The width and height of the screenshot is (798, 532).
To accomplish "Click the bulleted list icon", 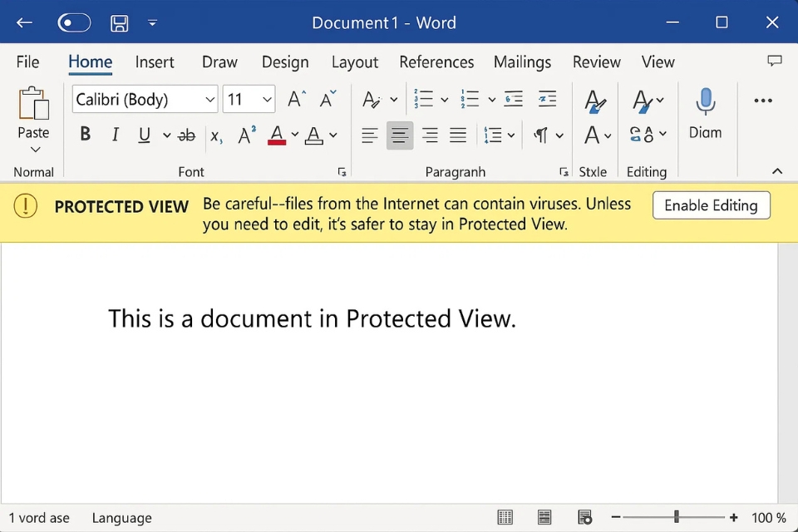I will (424, 100).
